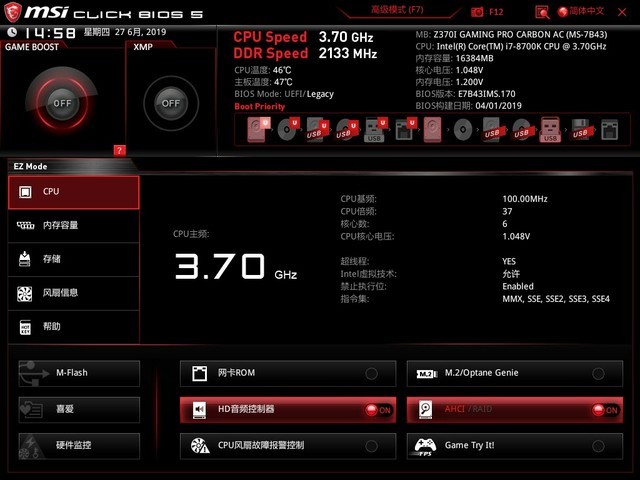
Task: Toggle the GAME BOOST knob
Action: 62,103
